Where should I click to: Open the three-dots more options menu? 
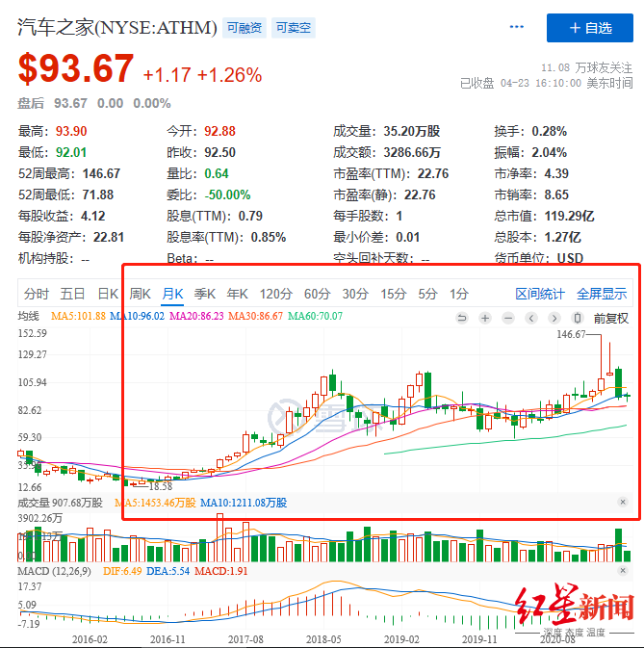516,27
